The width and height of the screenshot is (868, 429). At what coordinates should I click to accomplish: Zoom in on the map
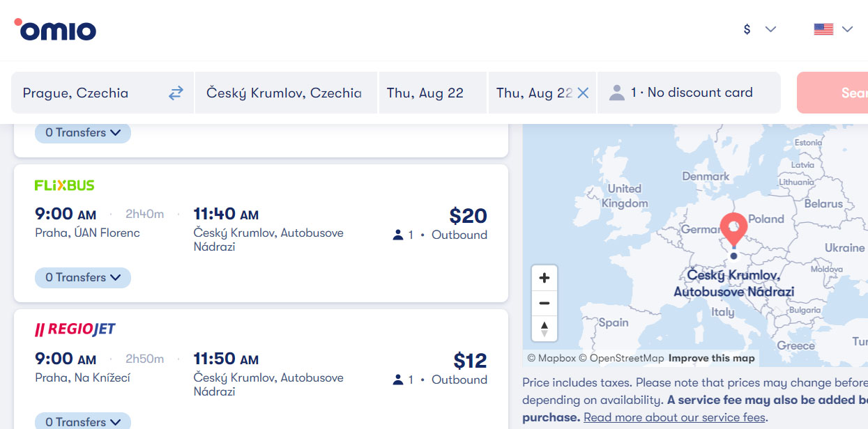point(545,278)
